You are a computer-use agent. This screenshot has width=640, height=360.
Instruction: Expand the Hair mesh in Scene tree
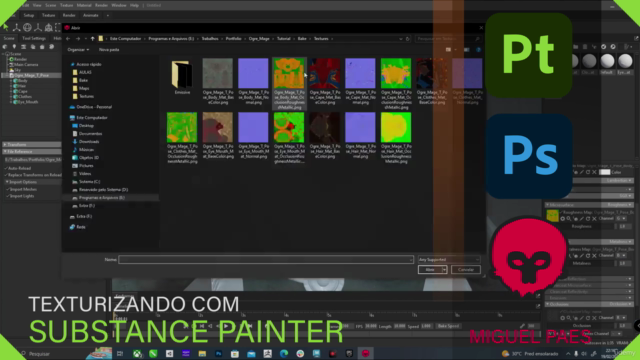[11, 86]
